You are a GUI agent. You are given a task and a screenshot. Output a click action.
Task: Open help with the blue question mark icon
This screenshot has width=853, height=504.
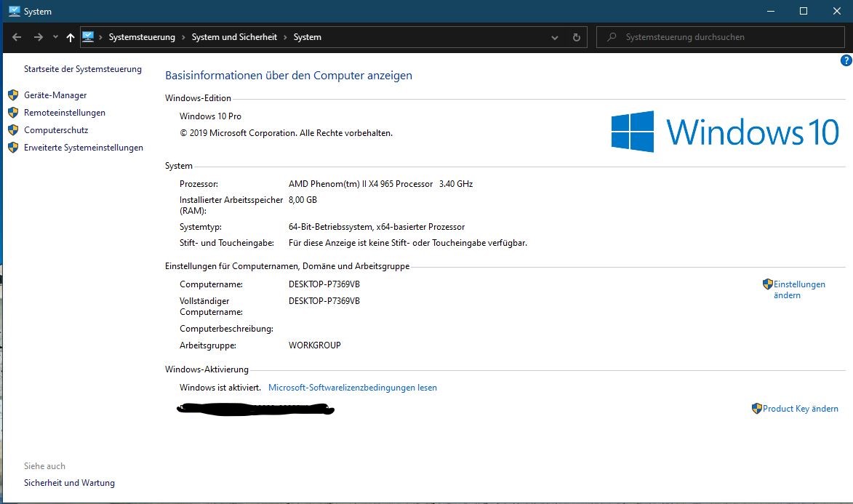[846, 61]
